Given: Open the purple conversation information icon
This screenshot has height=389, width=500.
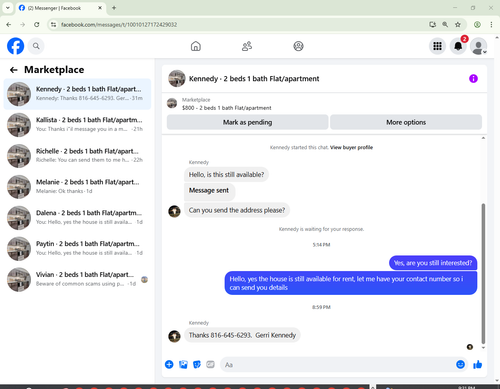Looking at the screenshot, I should point(473,79).
